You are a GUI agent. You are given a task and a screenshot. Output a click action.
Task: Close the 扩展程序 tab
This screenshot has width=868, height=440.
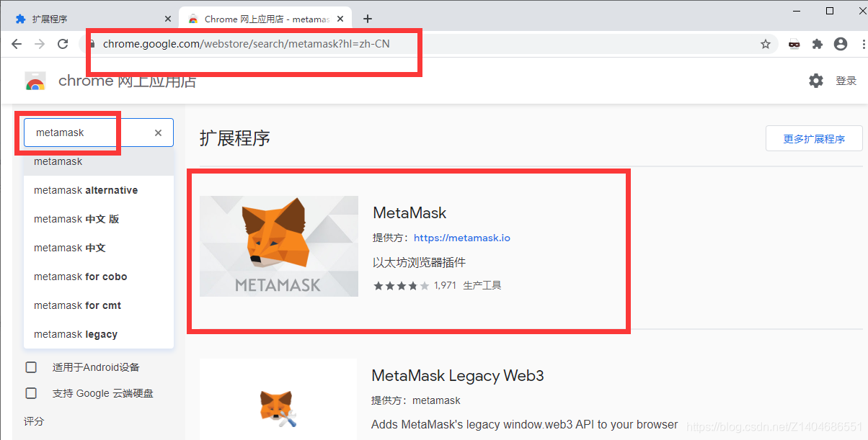[x=168, y=19]
